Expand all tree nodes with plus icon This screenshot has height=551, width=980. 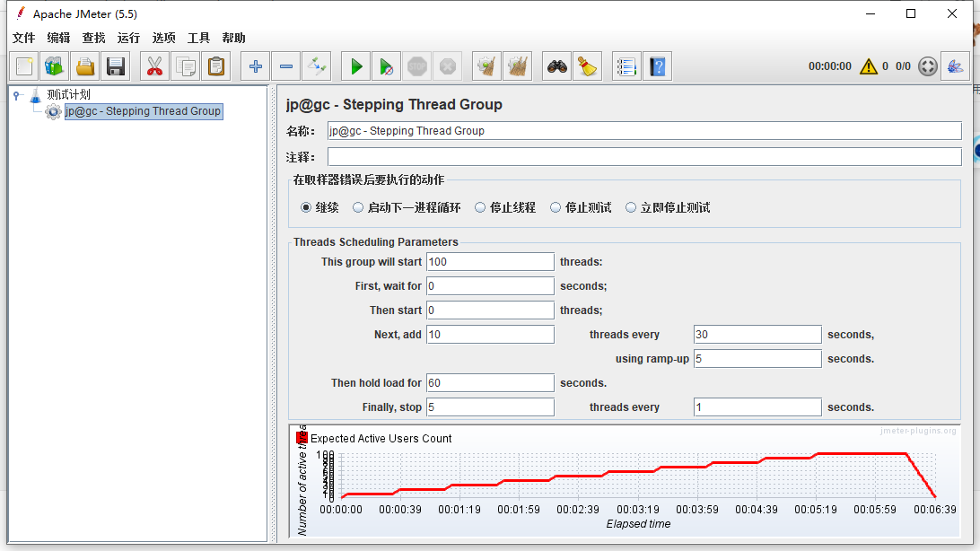coord(255,66)
